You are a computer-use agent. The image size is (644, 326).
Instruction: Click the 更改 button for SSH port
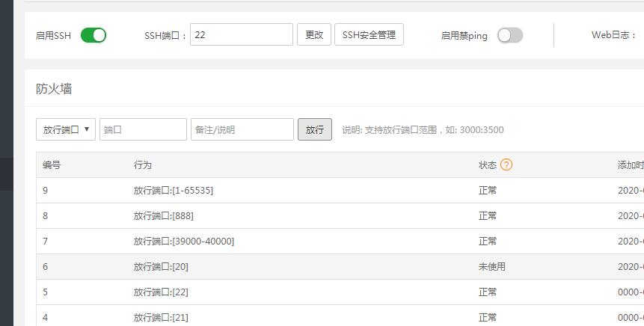(x=314, y=34)
